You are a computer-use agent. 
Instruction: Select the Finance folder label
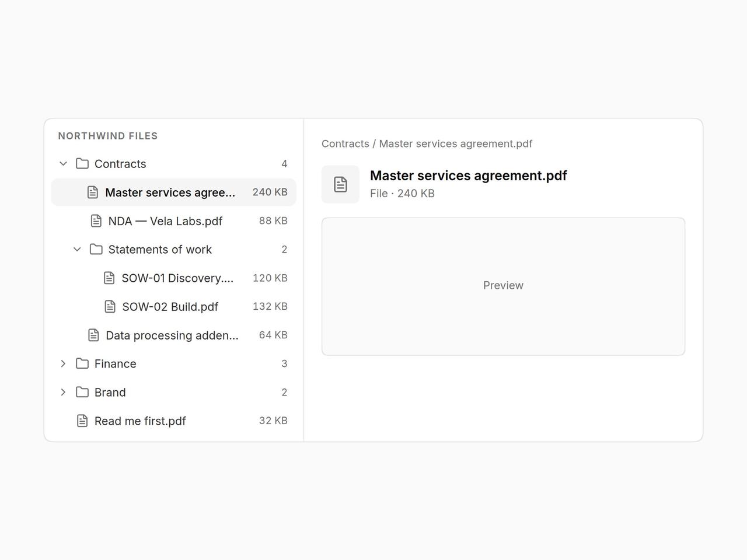[116, 364]
